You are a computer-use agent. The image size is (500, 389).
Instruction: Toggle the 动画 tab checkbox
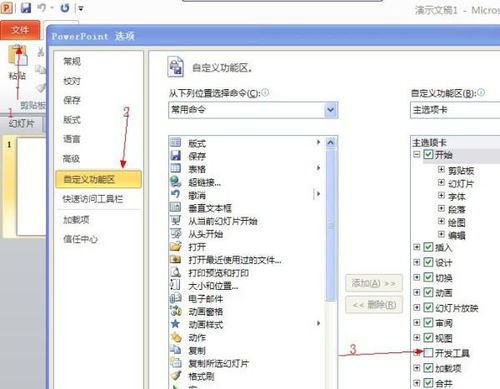(428, 292)
